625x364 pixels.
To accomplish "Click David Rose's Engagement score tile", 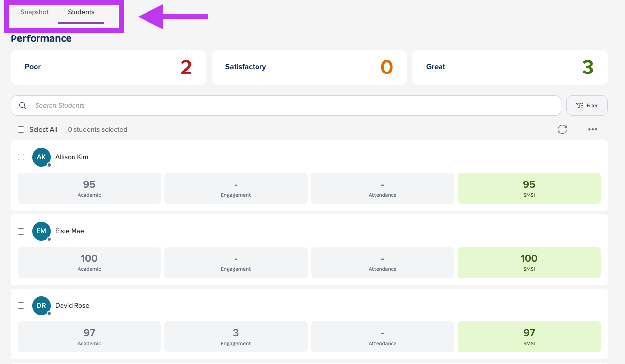I will tap(236, 336).
